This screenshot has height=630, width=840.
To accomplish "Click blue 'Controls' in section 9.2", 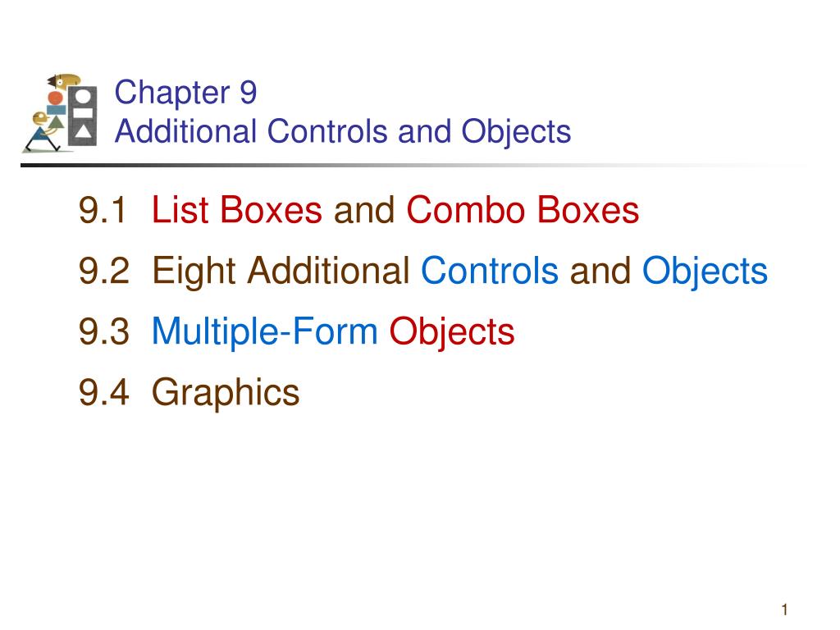I will click(490, 271).
